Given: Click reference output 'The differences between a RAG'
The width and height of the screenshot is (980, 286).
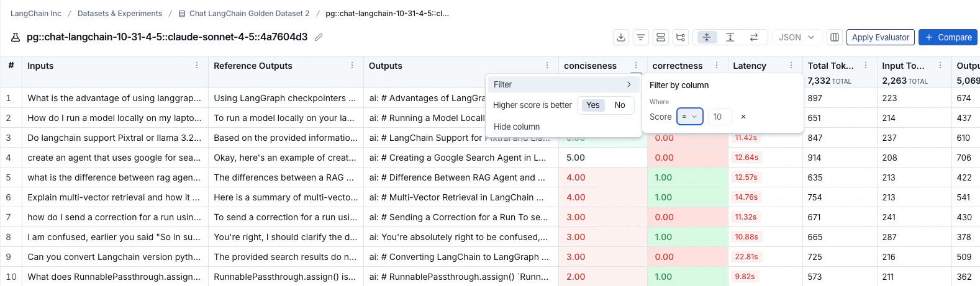Looking at the screenshot, I should click(x=284, y=177).
